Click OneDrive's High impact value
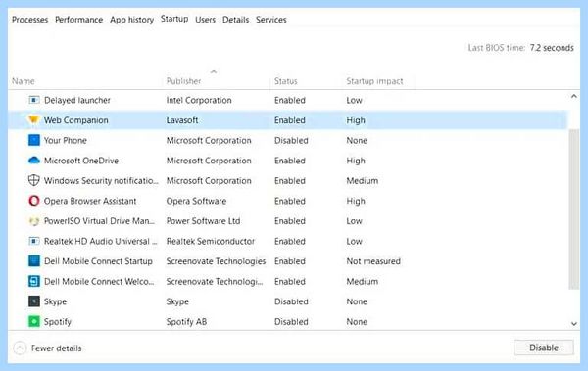This screenshot has height=371, width=588. 356,161
